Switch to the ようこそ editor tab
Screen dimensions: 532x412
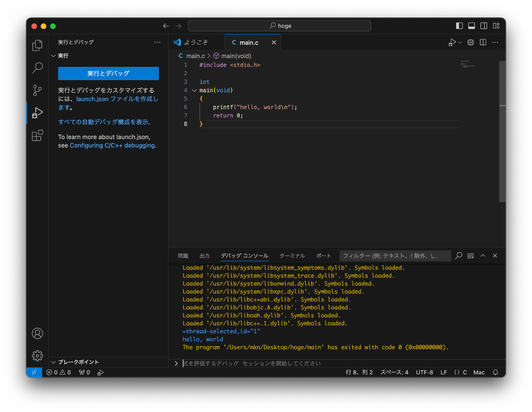tap(196, 43)
